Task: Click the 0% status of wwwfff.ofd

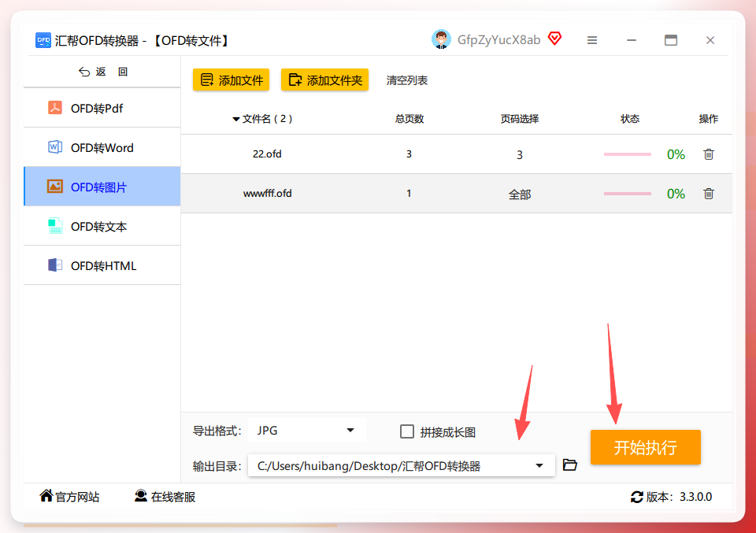Action: pos(676,194)
